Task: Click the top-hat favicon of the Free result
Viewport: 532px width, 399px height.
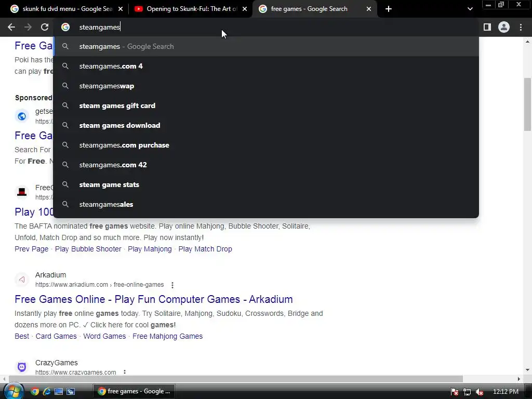Action: click(x=22, y=192)
